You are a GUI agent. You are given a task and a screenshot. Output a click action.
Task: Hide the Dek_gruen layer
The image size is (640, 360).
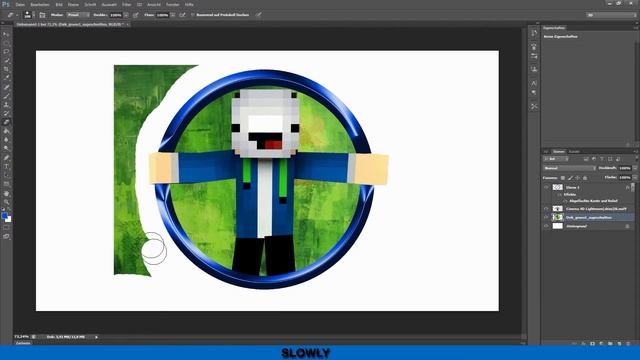point(546,218)
